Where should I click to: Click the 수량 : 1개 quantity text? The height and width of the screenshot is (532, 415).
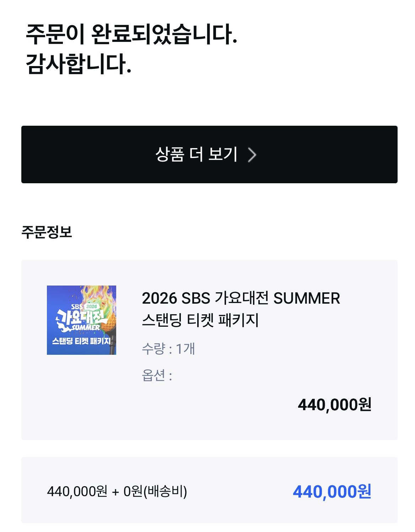168,349
